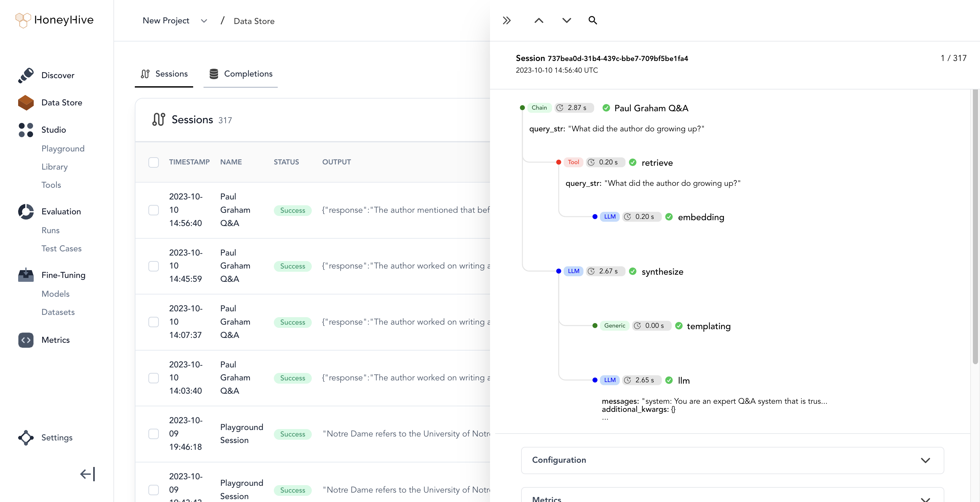Viewport: 980px width, 502px height.
Task: Click the Metrics code icon
Action: (26, 340)
